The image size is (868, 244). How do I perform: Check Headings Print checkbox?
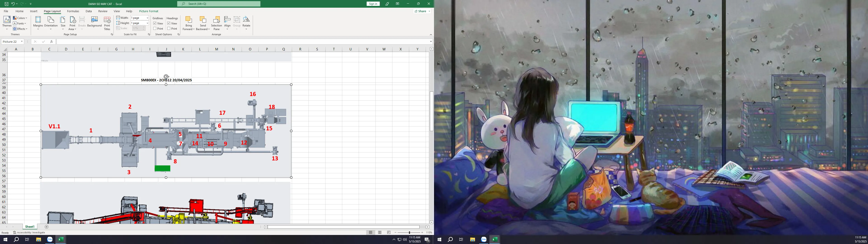point(169,29)
